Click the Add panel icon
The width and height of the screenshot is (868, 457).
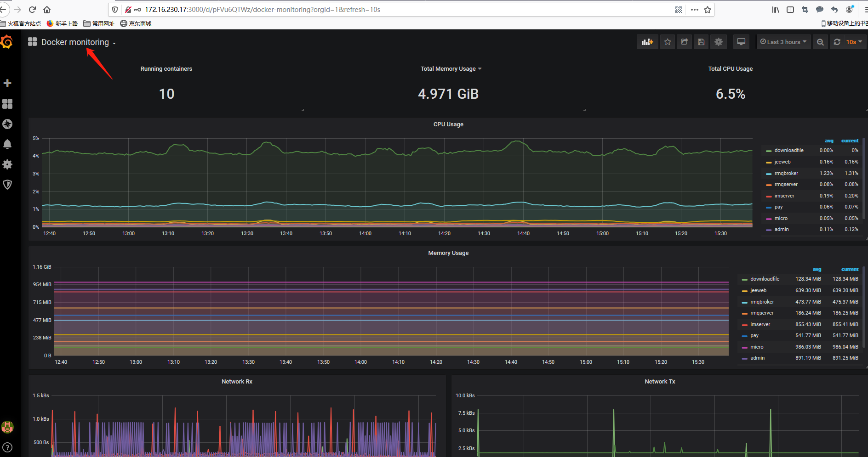click(x=647, y=42)
